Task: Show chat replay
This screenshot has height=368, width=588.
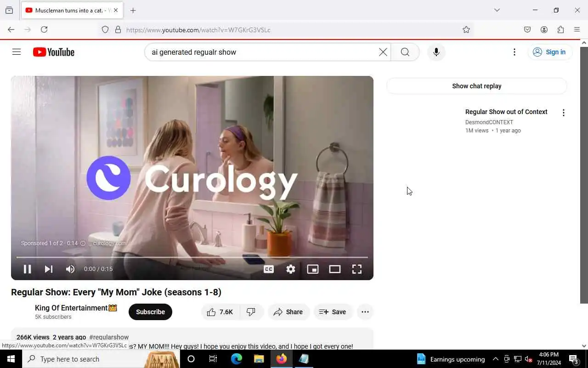Action: (476, 86)
